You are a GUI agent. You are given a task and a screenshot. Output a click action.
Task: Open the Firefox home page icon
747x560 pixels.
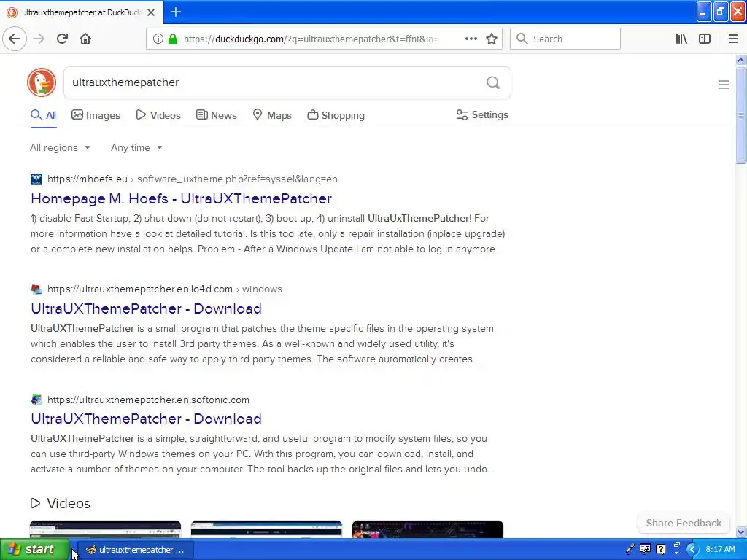coord(85,39)
